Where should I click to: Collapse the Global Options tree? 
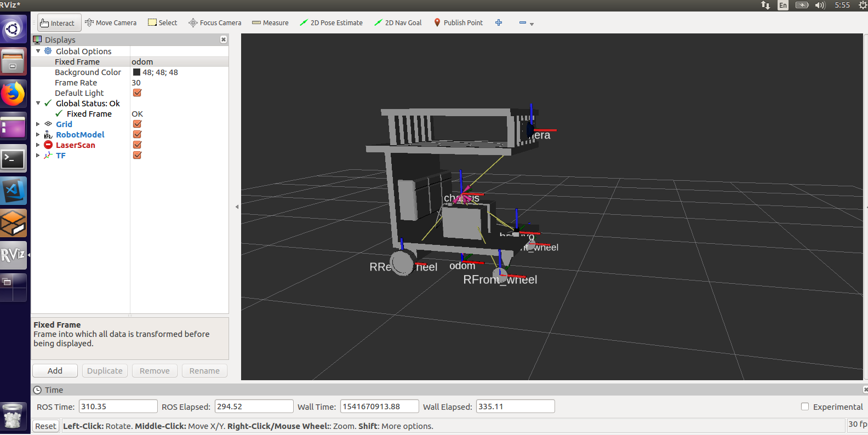[x=38, y=51]
